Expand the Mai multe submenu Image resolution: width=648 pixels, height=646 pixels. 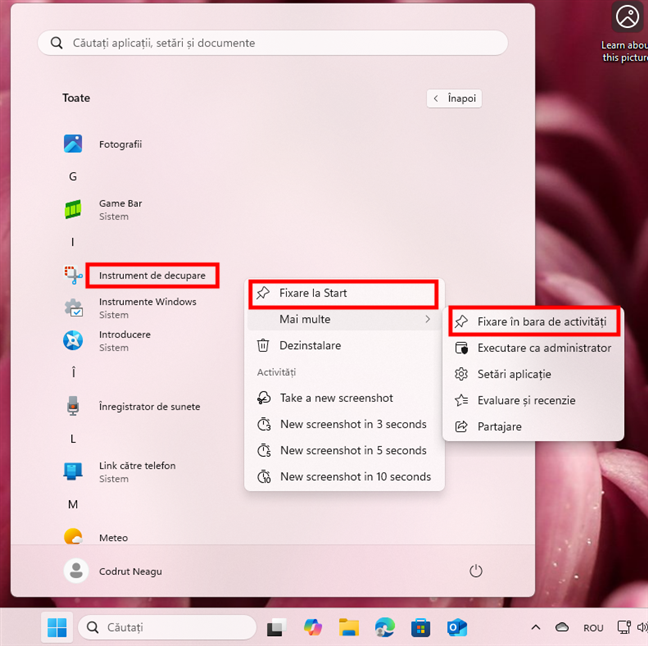coord(343,319)
